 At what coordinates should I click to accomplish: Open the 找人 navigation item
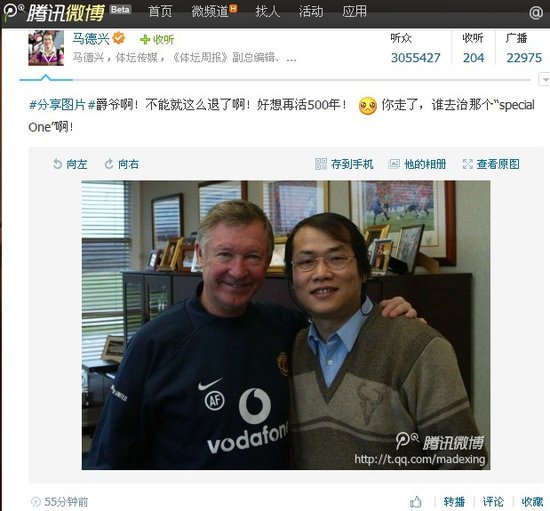click(268, 12)
